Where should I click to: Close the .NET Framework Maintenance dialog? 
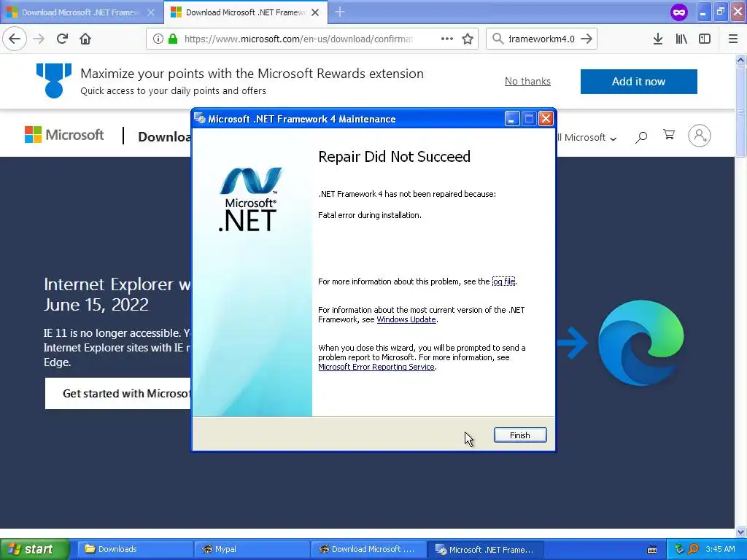click(x=546, y=119)
